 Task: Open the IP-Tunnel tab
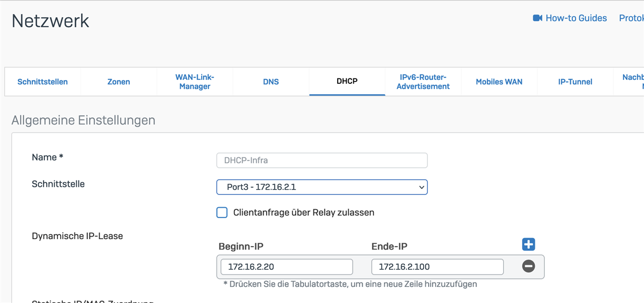[575, 82]
